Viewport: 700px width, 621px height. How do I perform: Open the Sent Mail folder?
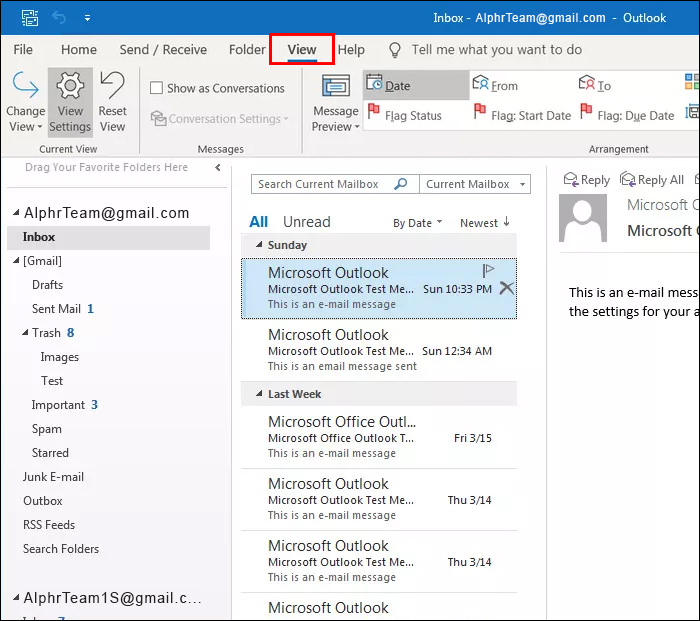(x=56, y=309)
